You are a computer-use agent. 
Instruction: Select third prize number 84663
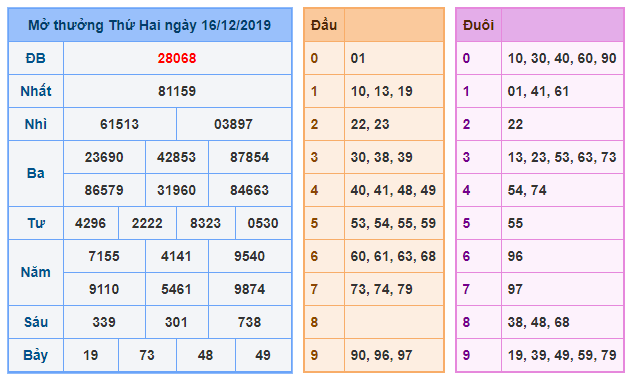(249, 190)
